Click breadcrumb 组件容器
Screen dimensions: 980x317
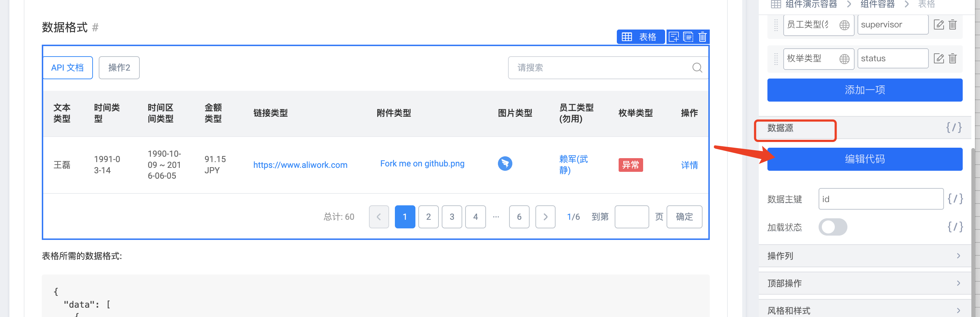click(877, 4)
